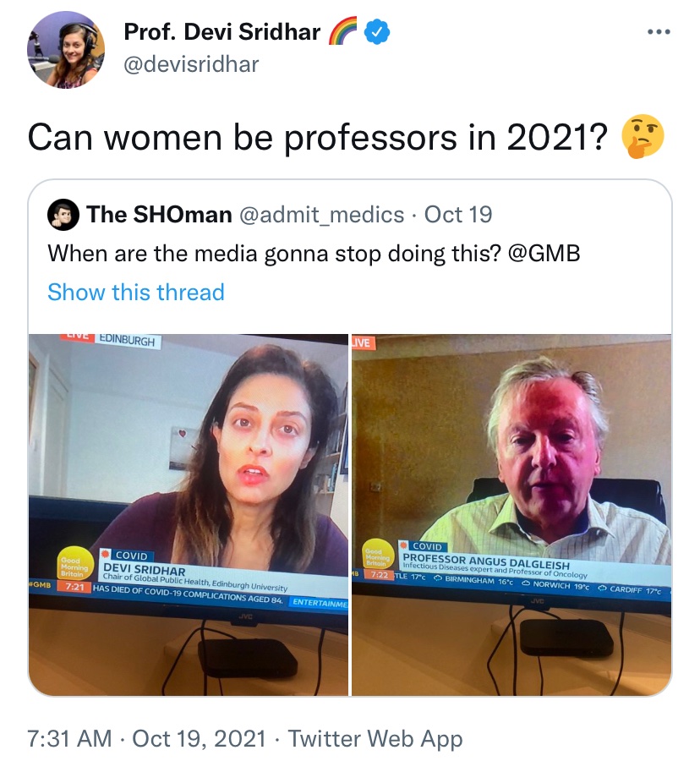Click the main tweet text about professors
This screenshot has height=772, width=700.
pos(318,137)
